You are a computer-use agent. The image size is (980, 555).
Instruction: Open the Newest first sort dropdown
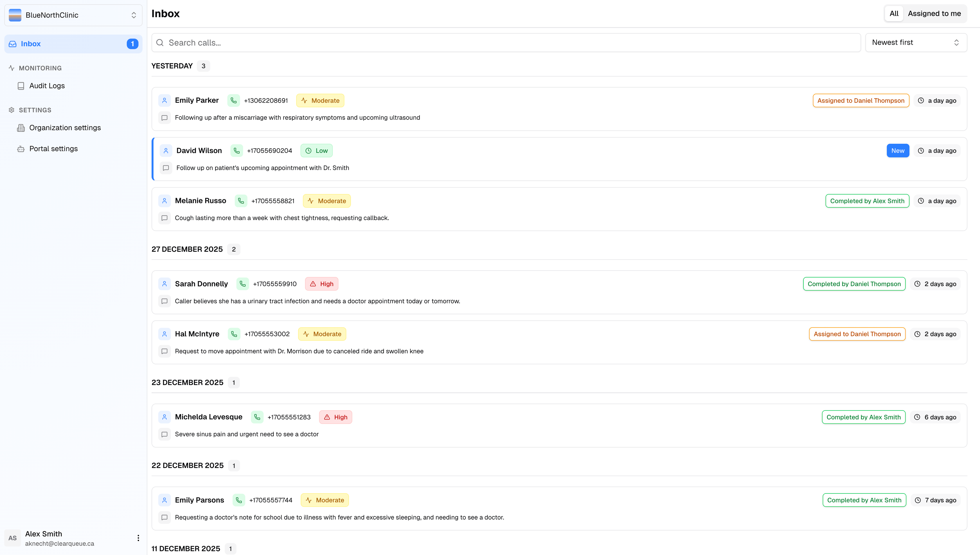click(x=916, y=42)
